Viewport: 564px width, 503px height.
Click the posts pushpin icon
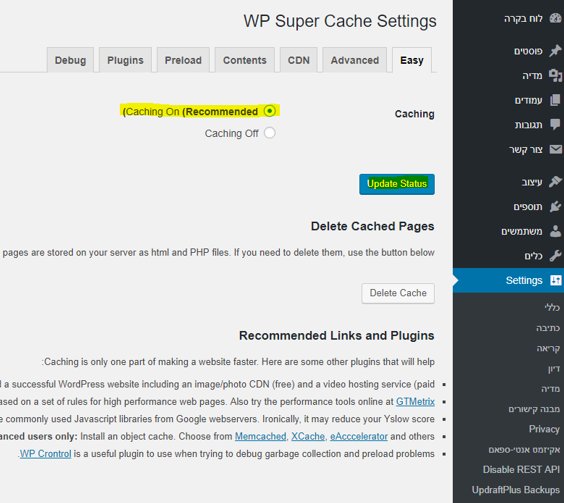pos(555,51)
